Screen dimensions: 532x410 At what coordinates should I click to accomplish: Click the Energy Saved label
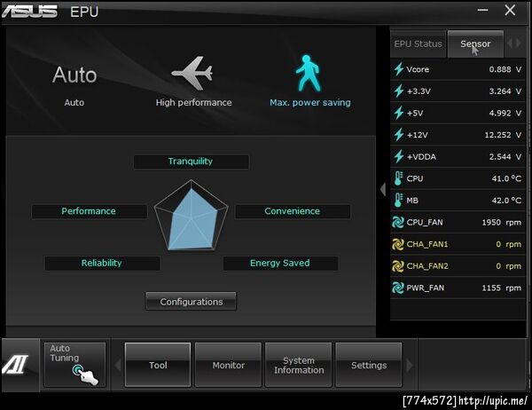tap(280, 263)
